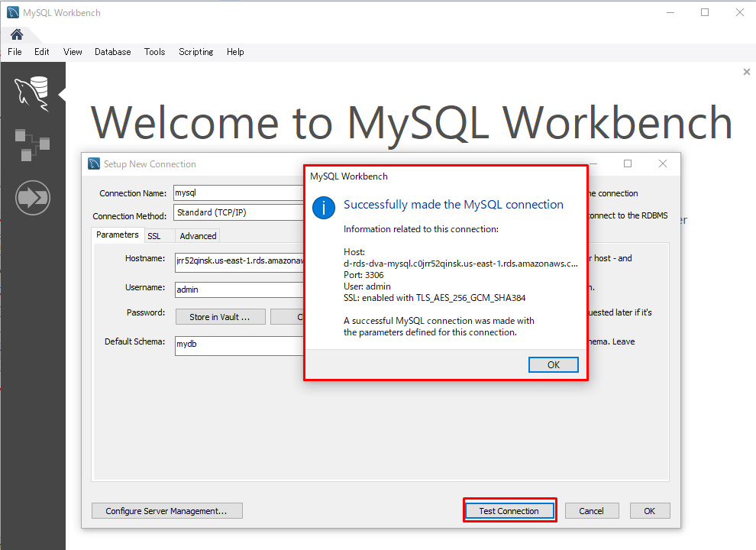The height and width of the screenshot is (550, 756).
Task: Close the welcome panel with small X
Action: pyautogui.click(x=746, y=72)
